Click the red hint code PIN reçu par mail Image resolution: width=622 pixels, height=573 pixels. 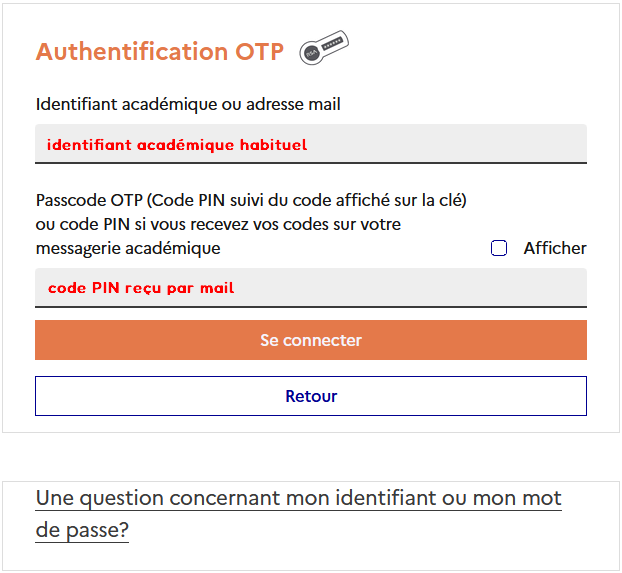141,288
